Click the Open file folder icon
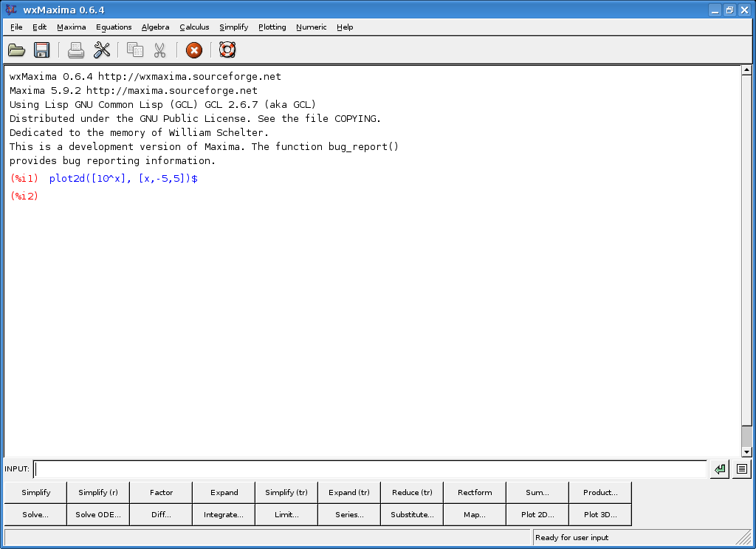756x549 pixels. click(17, 50)
